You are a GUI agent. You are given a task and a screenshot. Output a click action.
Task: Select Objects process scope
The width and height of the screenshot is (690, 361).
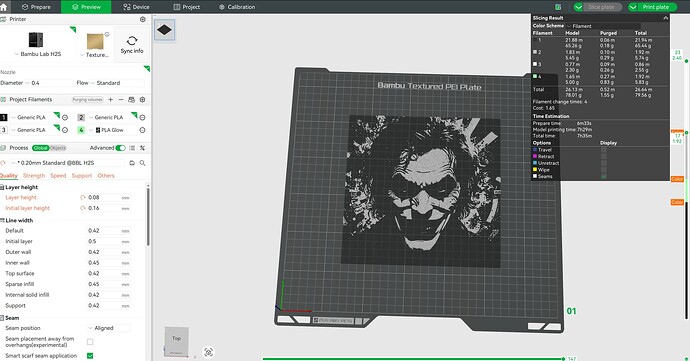(x=58, y=148)
